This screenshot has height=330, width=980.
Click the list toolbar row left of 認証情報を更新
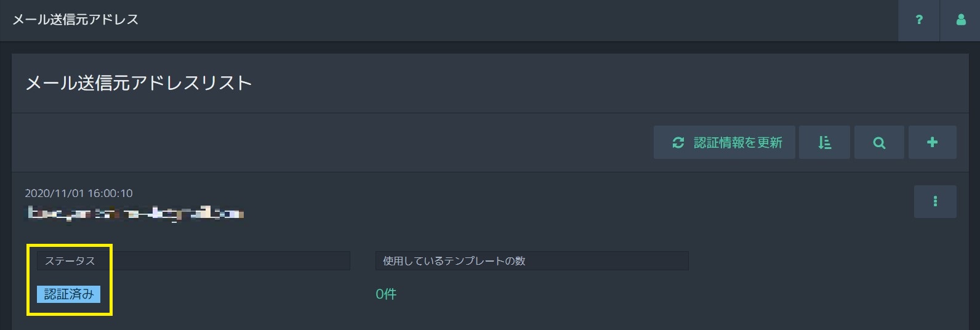(332, 142)
